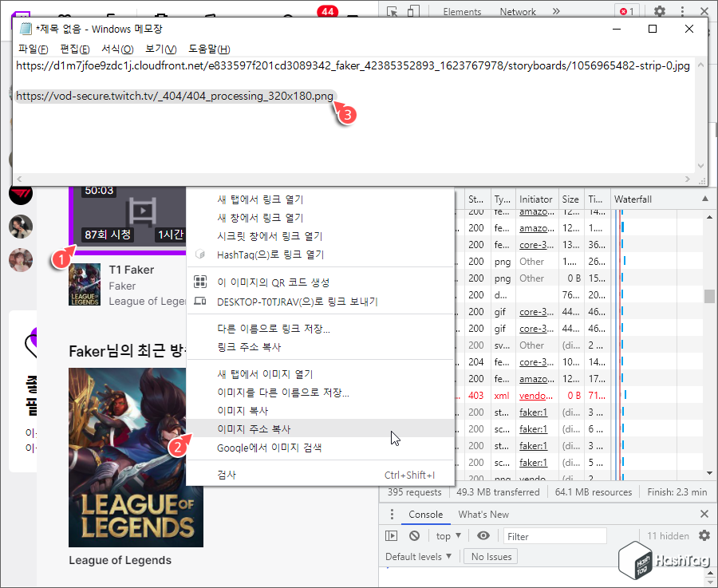Open the Default levels dropdown

click(x=418, y=556)
